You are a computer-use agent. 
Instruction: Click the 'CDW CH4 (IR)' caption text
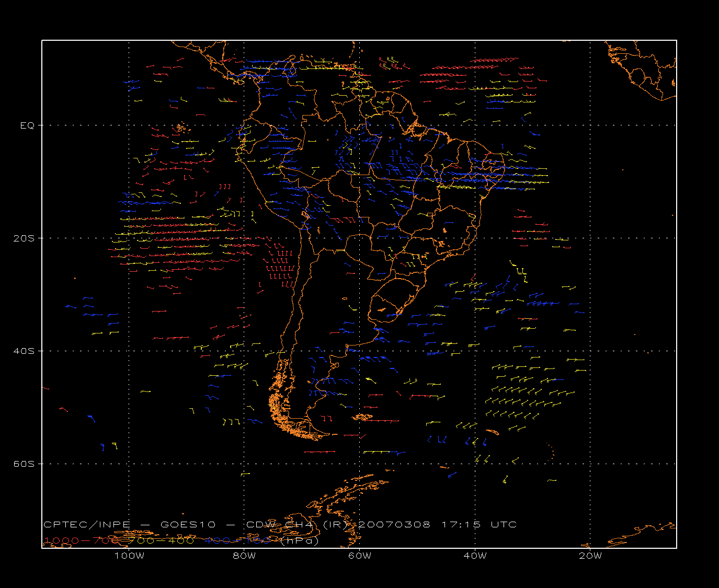[x=298, y=524]
